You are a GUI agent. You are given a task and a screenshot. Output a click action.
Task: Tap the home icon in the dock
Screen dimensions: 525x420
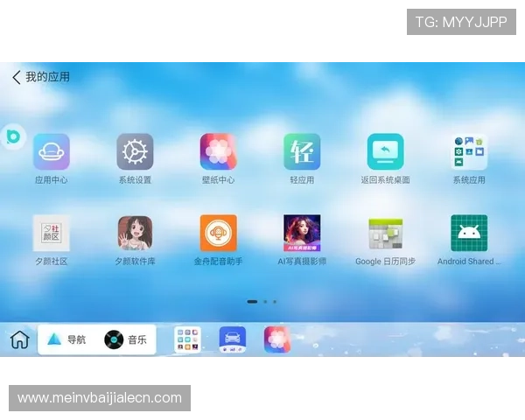tap(20, 340)
